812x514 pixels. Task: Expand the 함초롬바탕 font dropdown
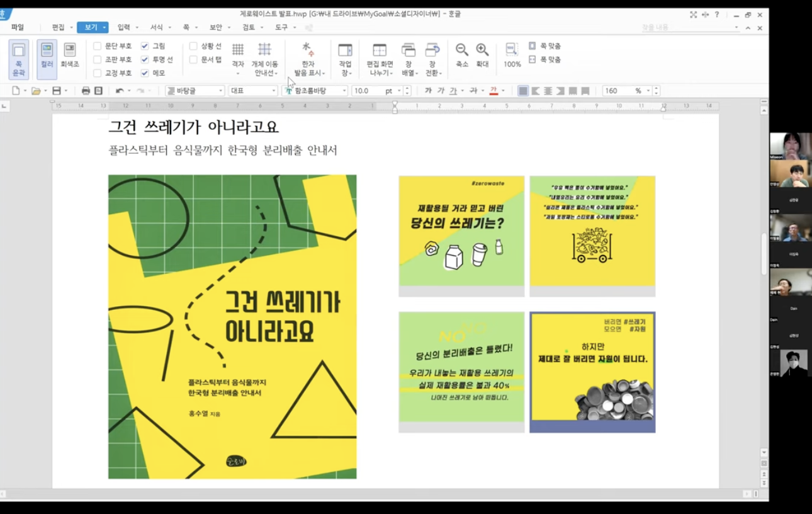click(x=344, y=91)
